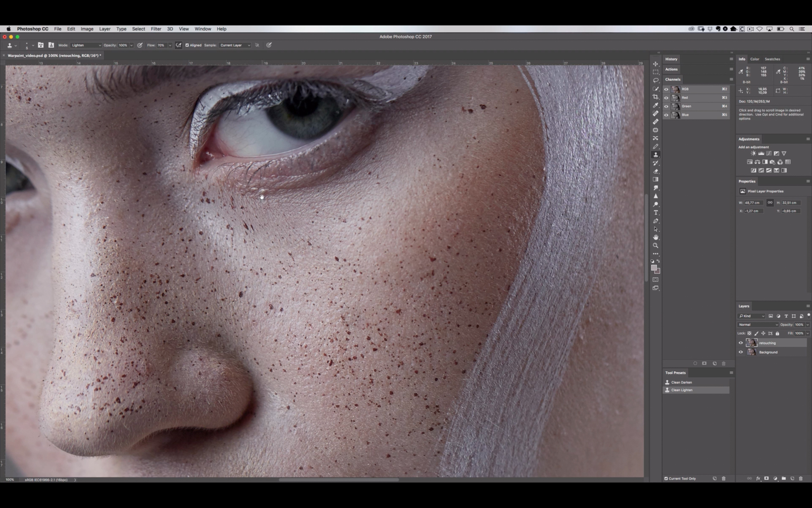
Task: Toggle visibility of Background layer
Action: click(x=741, y=352)
